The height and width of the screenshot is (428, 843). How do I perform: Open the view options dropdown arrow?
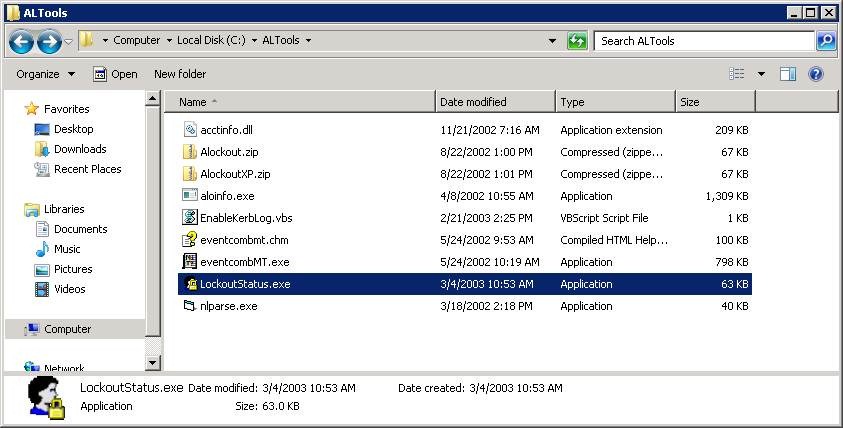pos(761,74)
